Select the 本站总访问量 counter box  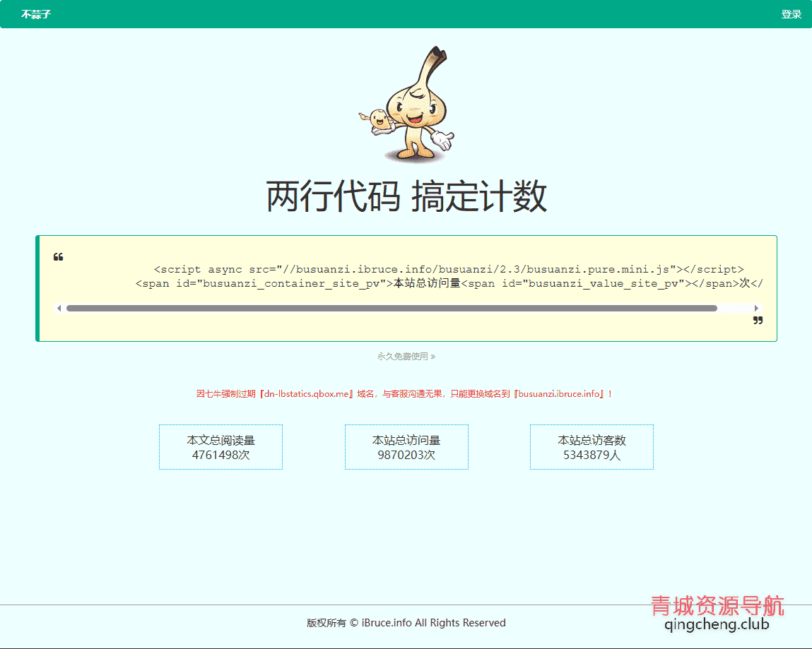[x=406, y=446]
